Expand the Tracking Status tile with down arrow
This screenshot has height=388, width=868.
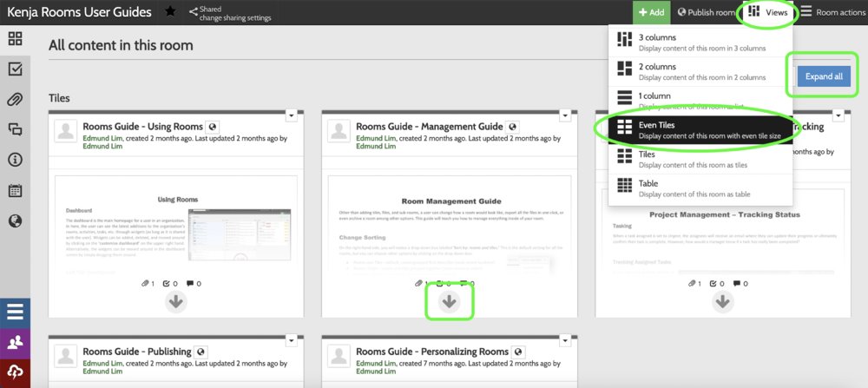click(x=722, y=302)
